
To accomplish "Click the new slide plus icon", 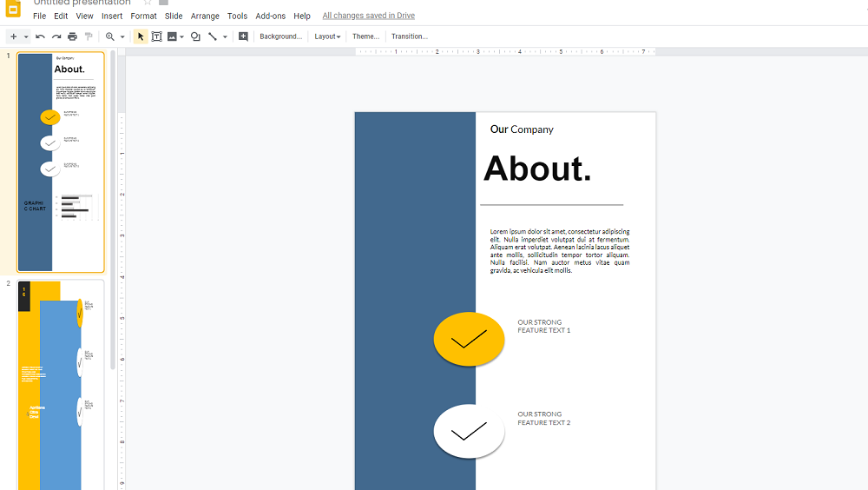I will click(x=13, y=36).
